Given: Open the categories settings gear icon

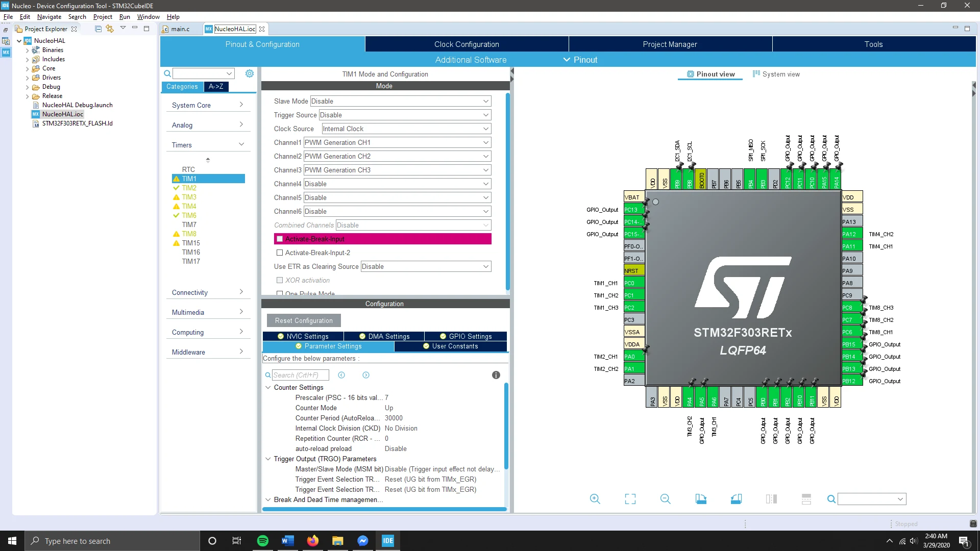Looking at the screenshot, I should click(x=249, y=73).
